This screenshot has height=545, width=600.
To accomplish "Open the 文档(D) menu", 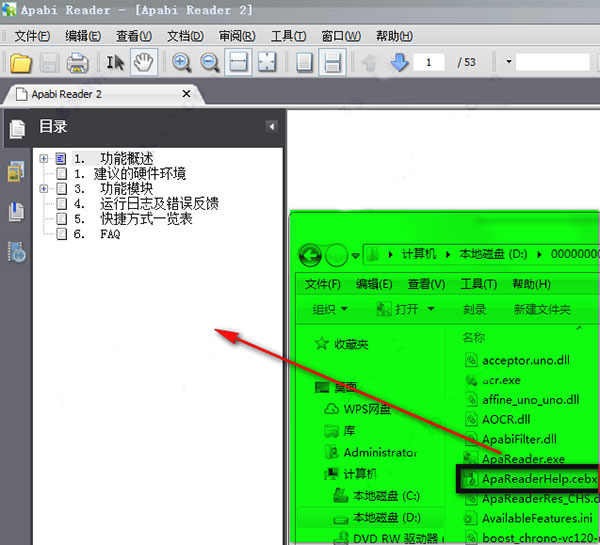I will pos(185,36).
